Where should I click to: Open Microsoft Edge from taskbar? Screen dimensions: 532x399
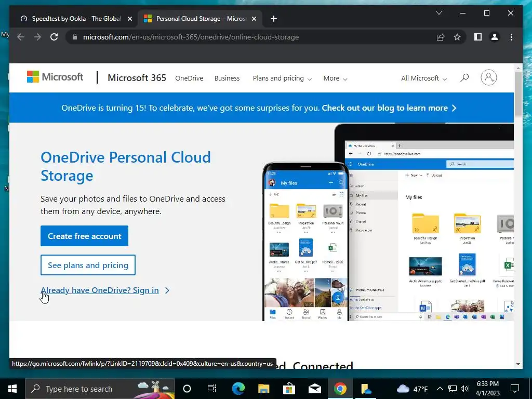click(238, 389)
